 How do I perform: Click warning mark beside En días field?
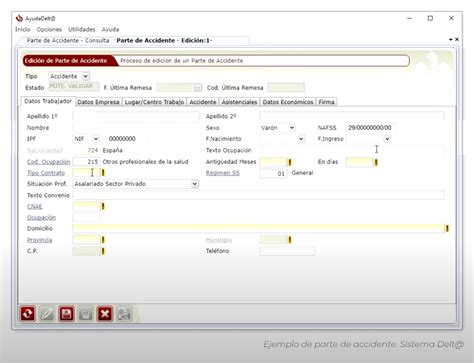coord(376,162)
